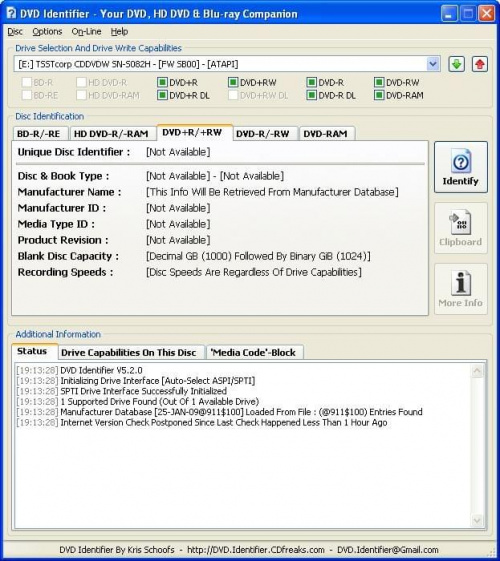Toggle the DVD+RW DL checkbox
Screen dimensions: 500x561
[x=233, y=95]
